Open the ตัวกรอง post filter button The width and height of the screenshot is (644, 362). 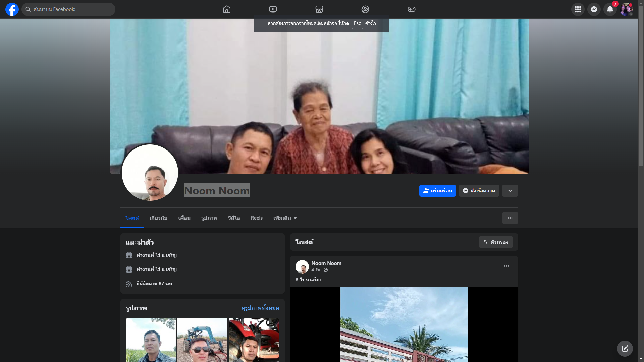[x=495, y=242]
